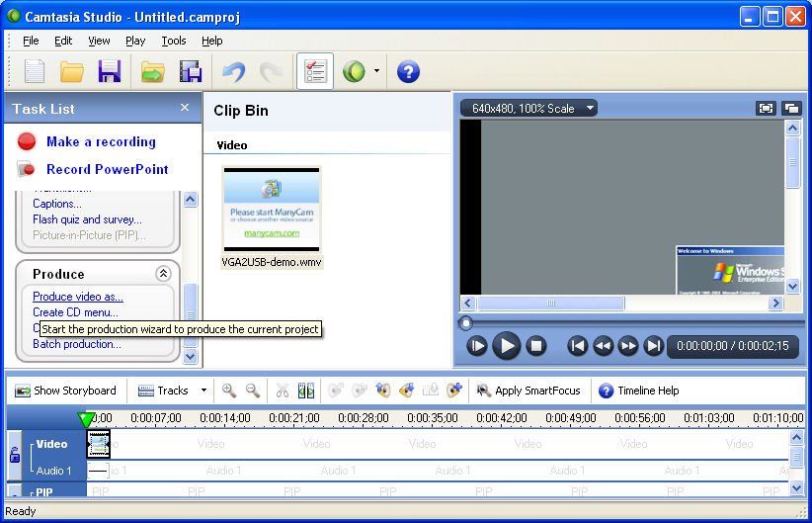Screen dimensions: 812x523
Task: Toggle the Video track lock icon
Action: [x=15, y=456]
